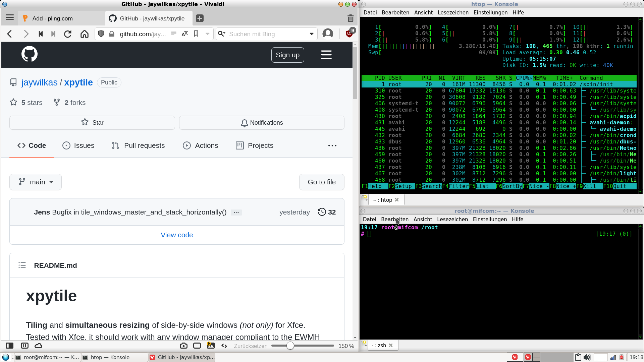The width and height of the screenshot is (644, 362).
Task: Sort htop by the CPU% column header
Action: click(x=524, y=78)
